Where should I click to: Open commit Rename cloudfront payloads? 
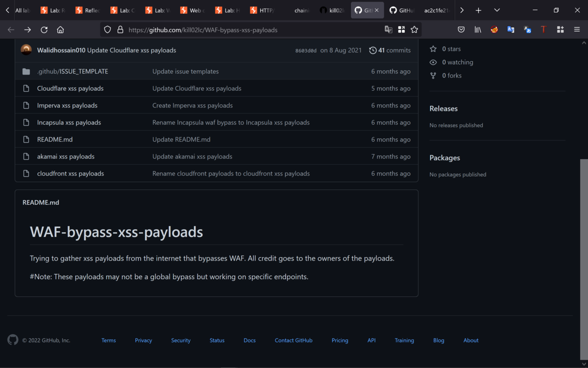(x=231, y=173)
